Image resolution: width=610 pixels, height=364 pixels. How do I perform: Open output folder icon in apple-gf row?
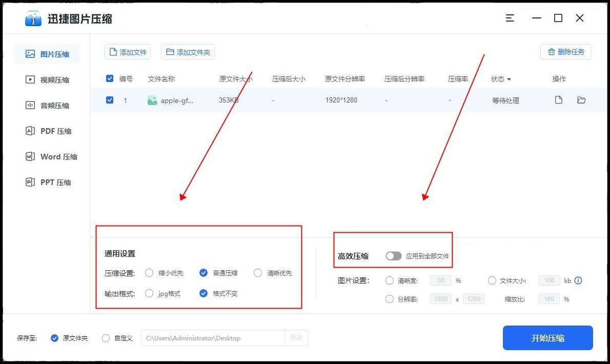tap(581, 100)
